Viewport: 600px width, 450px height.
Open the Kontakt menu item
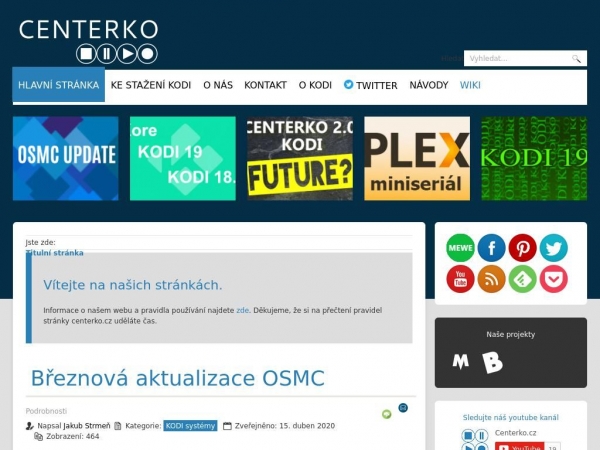[265, 85]
